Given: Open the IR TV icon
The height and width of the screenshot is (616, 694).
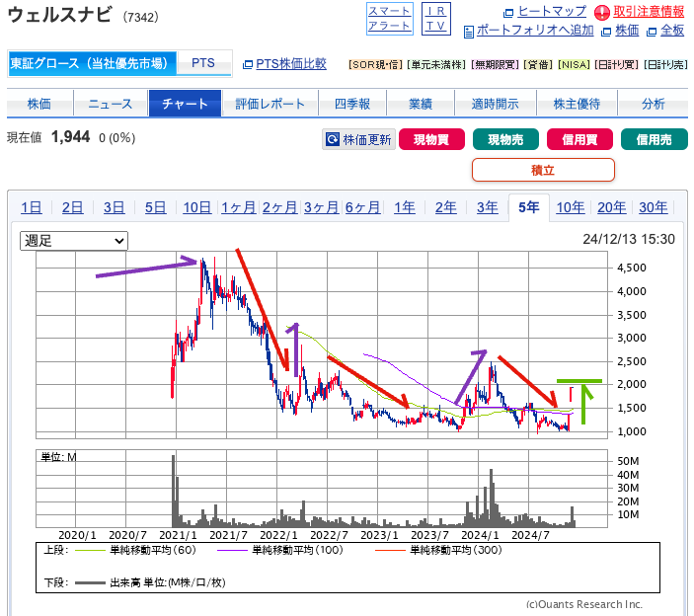Looking at the screenshot, I should (x=436, y=19).
